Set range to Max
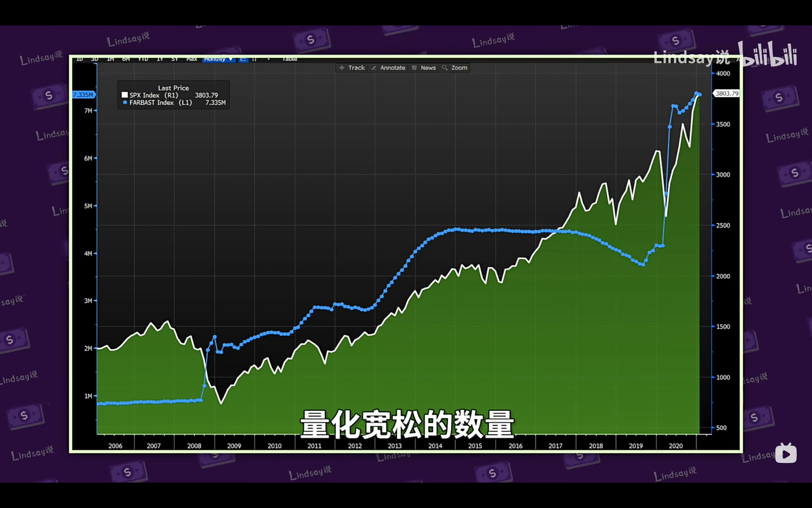This screenshot has height=508, width=812. tap(192, 59)
